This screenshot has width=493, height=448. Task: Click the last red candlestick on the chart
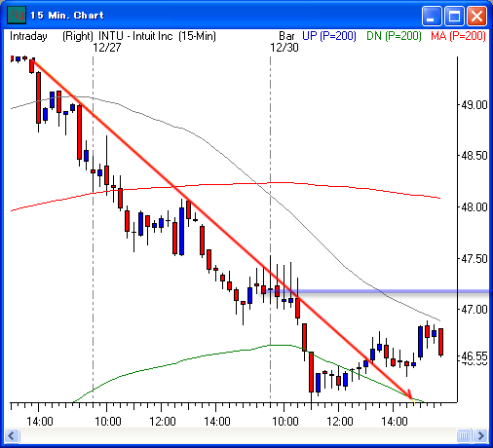[x=440, y=342]
